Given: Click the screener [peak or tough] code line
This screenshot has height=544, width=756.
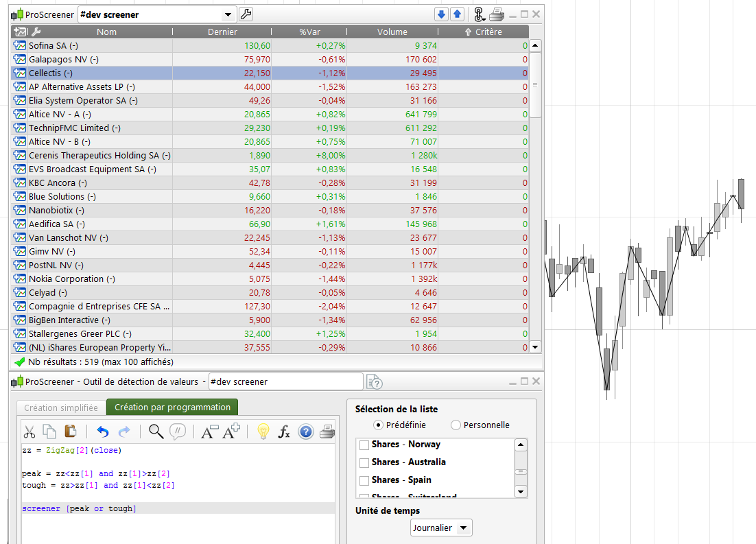Looking at the screenshot, I should click(178, 508).
